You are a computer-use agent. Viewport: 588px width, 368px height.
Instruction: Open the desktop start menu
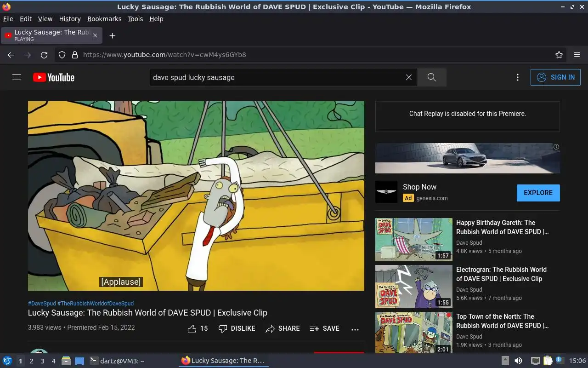7,361
